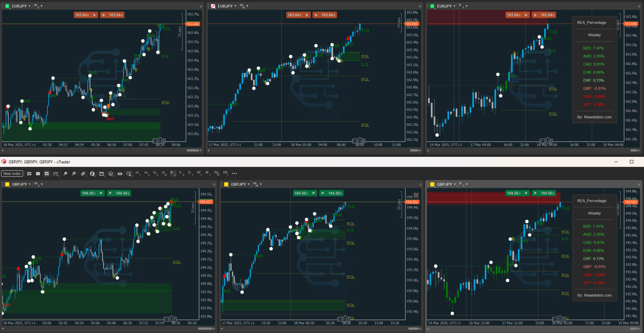
Task: Select the free-chart layout mode icon
Action: point(47,174)
